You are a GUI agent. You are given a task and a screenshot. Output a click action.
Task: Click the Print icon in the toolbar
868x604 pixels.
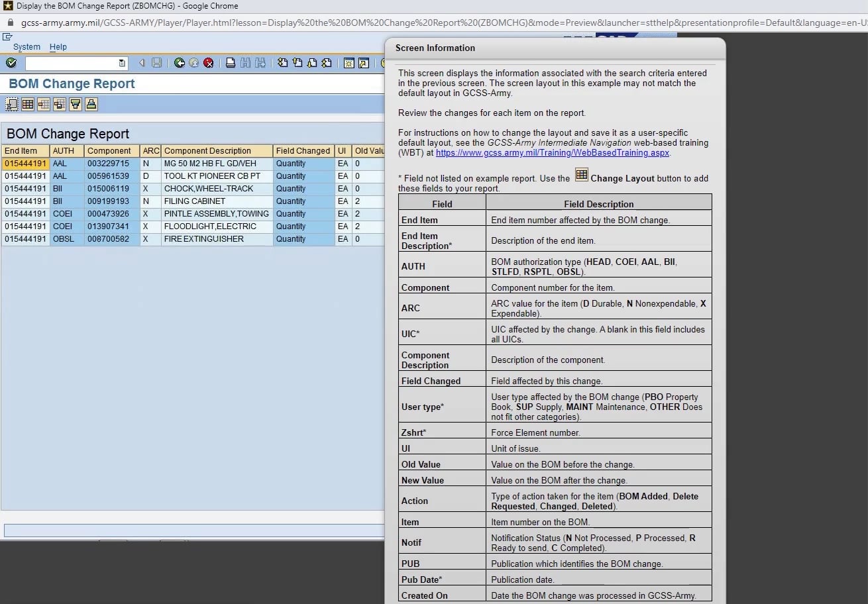[x=231, y=63]
